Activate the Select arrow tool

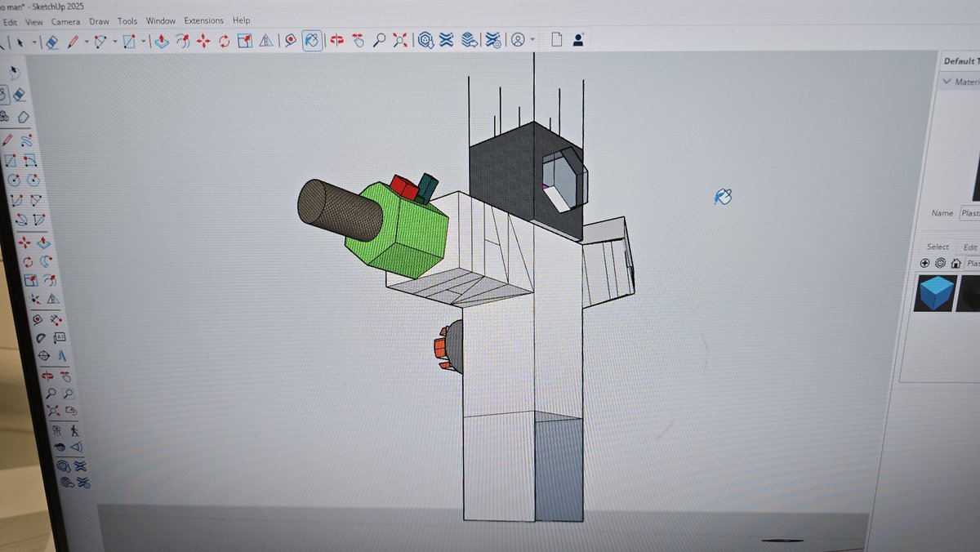pos(20,39)
